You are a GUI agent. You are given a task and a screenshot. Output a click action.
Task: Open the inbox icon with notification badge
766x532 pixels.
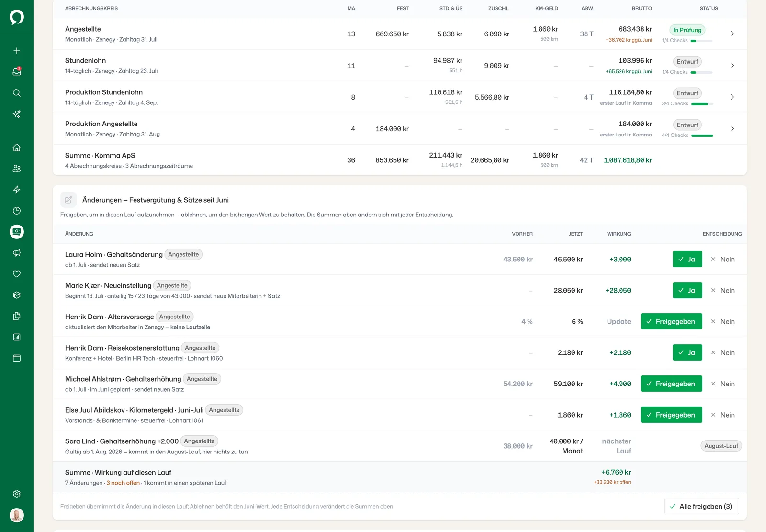point(17,72)
